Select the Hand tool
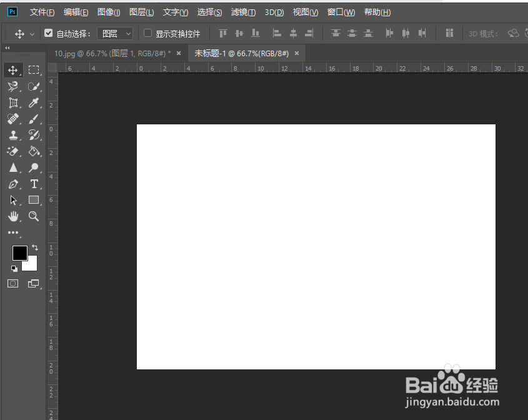This screenshot has width=528, height=420. [13, 216]
